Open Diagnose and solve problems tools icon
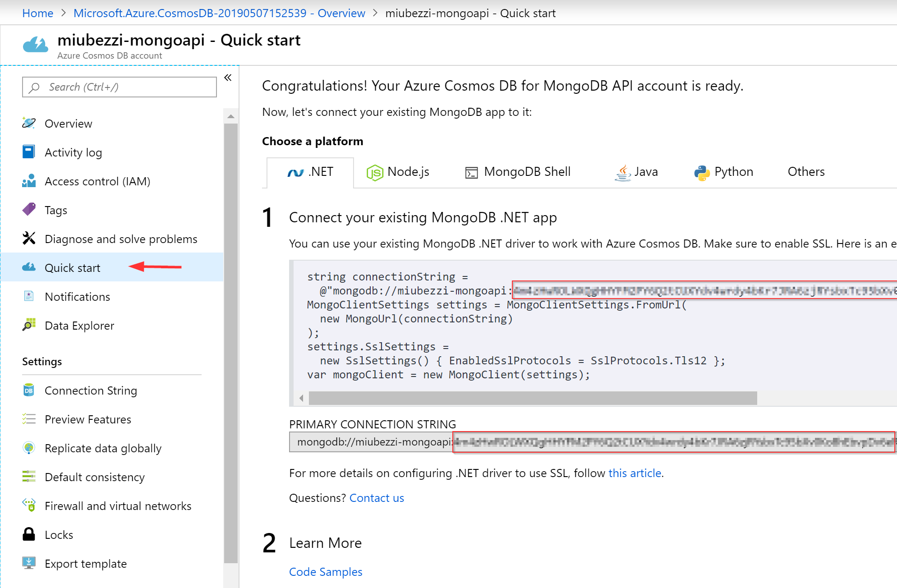Screen dimensions: 897x588 click(29, 239)
